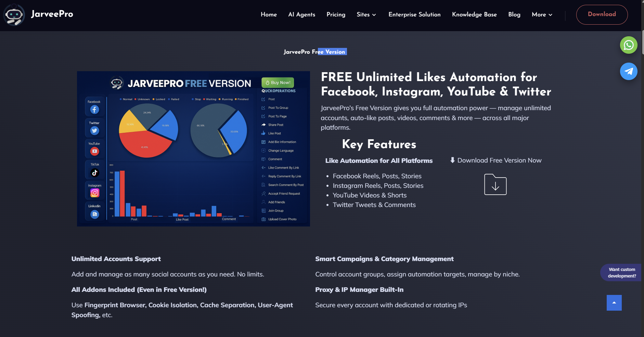
Task: Click the TikTok icon in banner
Action: pos(95,173)
